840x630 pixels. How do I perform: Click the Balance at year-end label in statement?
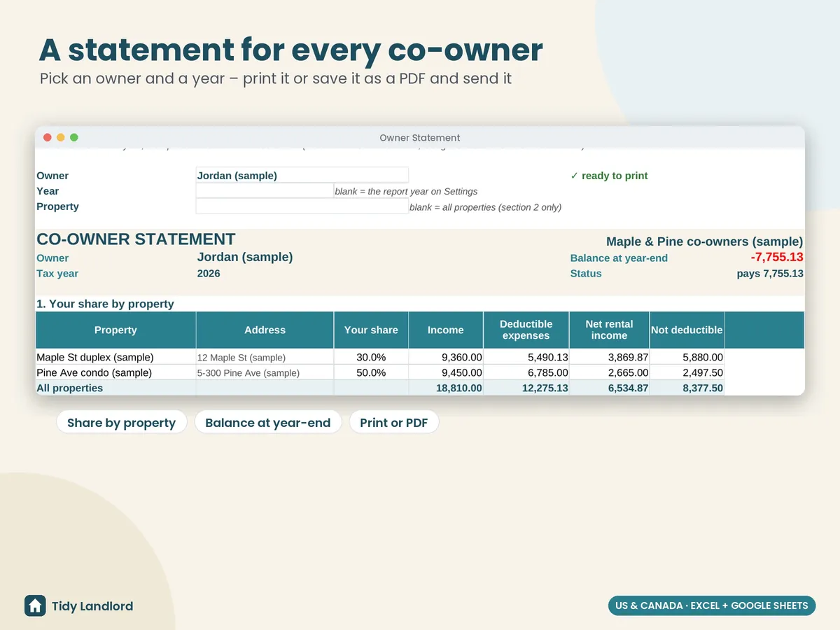pos(619,258)
